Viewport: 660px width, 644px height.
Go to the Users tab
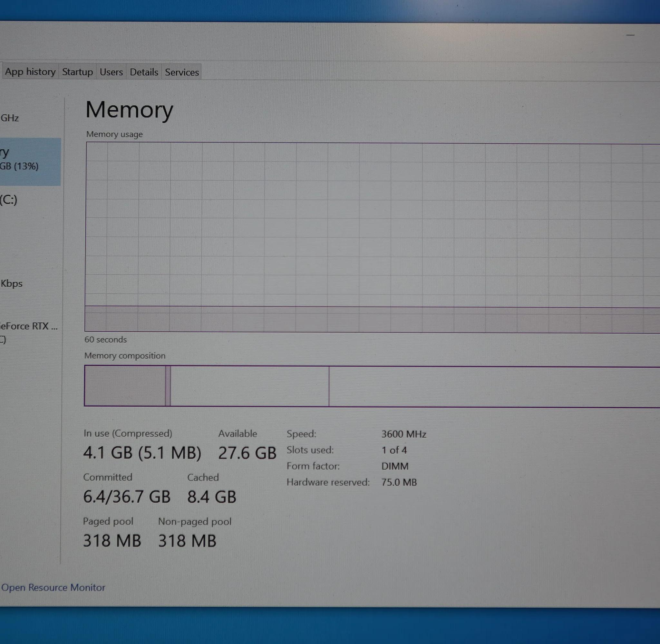coord(111,72)
